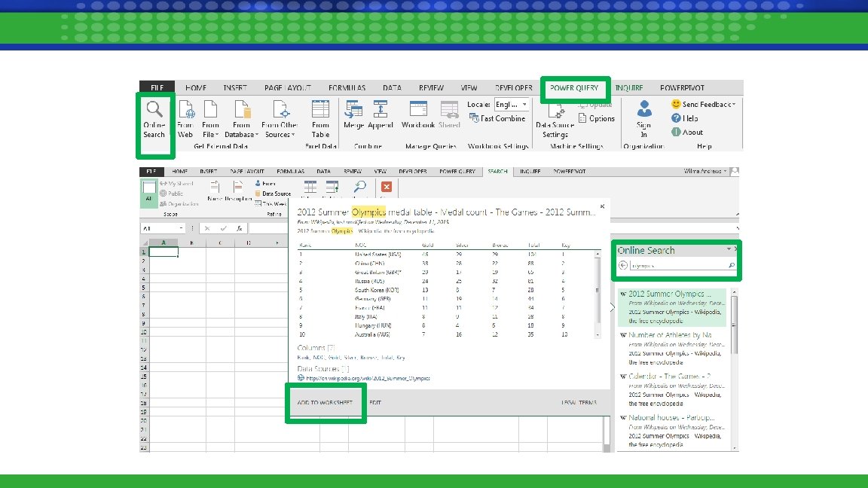The image size is (868, 488).
Task: Open the Send Feedback dropdown
Action: click(704, 104)
